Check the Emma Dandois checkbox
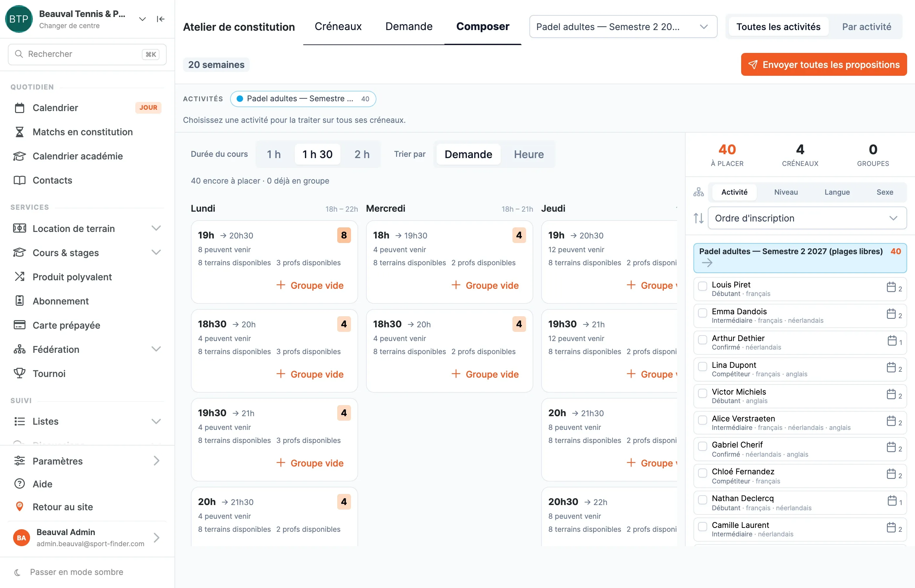This screenshot has width=915, height=588. pyautogui.click(x=702, y=313)
